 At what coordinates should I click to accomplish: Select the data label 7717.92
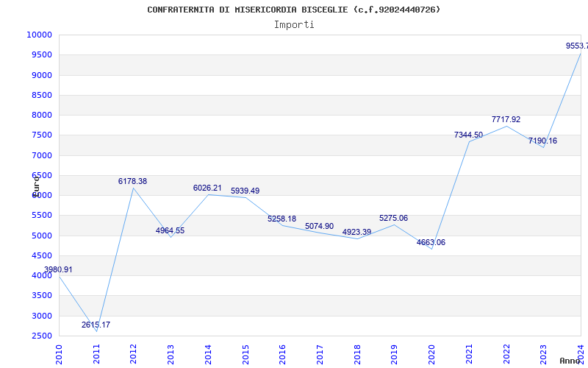(x=506, y=119)
